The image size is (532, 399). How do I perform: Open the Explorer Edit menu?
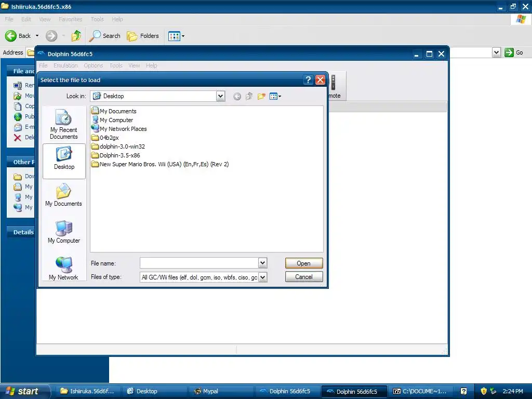[26, 19]
